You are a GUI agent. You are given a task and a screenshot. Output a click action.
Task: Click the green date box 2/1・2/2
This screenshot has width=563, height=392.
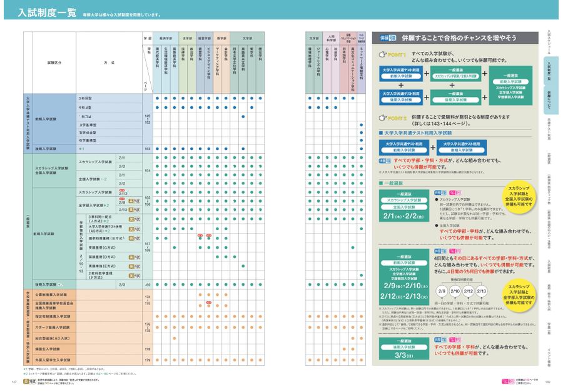click(x=404, y=206)
